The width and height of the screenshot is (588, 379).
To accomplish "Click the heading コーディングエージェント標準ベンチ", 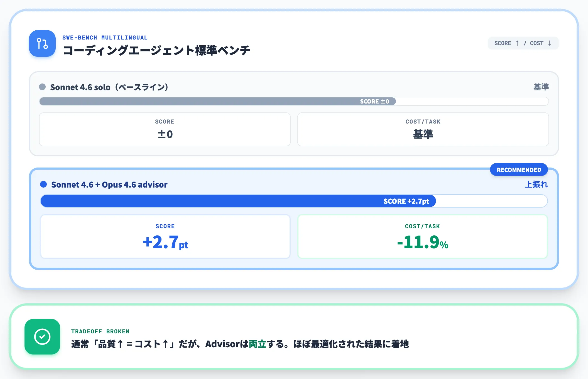I will pos(156,50).
